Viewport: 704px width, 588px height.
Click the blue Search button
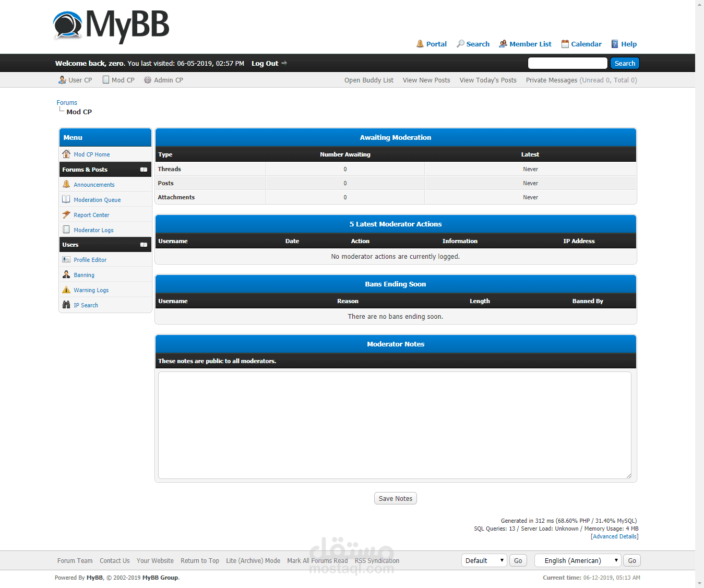pos(625,63)
